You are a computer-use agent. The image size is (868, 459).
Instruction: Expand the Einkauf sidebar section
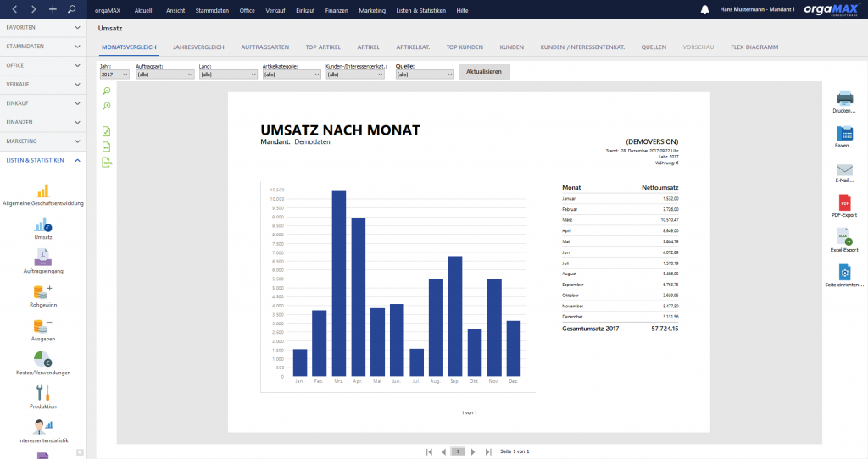(x=43, y=103)
